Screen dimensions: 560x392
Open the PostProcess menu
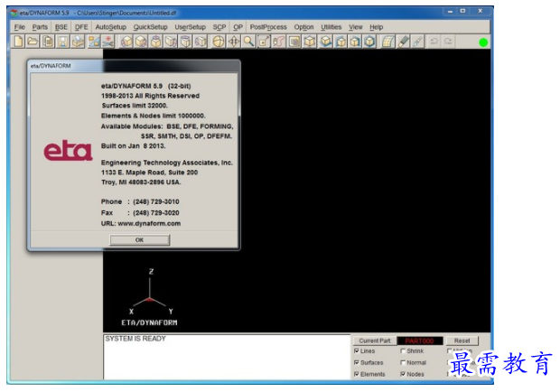tap(268, 27)
